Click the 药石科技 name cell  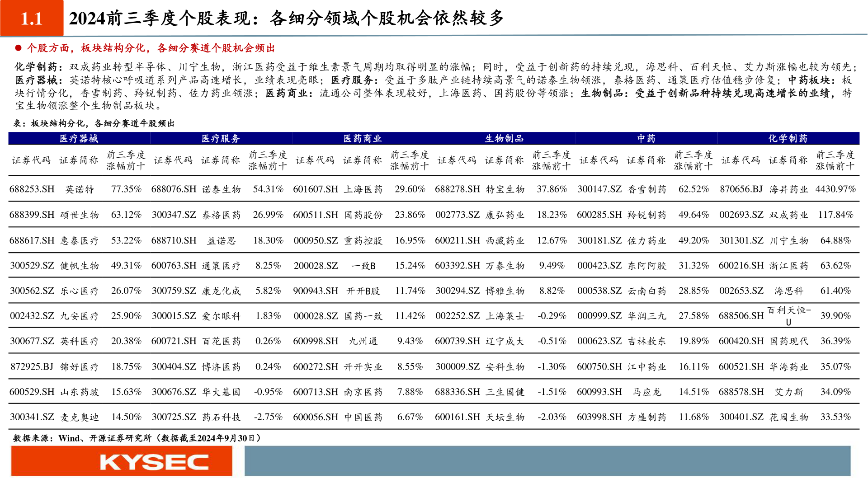tap(222, 418)
